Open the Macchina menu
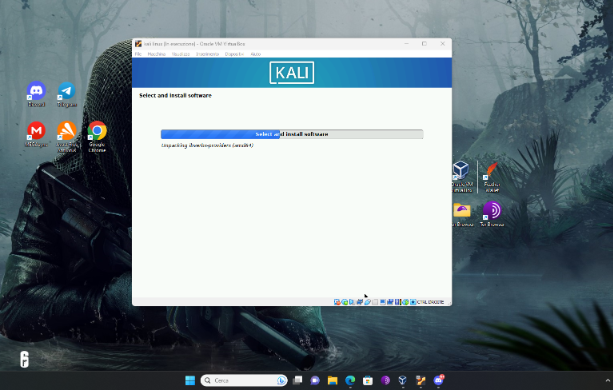Image resolution: width=613 pixels, height=390 pixels. tap(156, 54)
